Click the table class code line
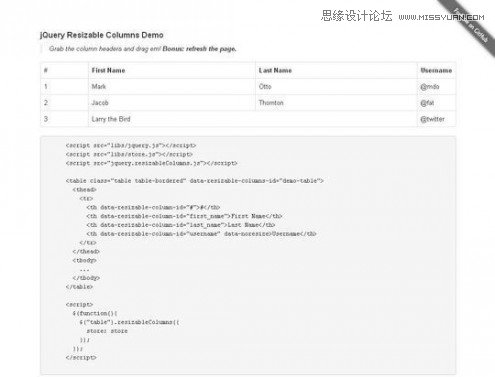This screenshot has width=495, height=377. [x=194, y=181]
